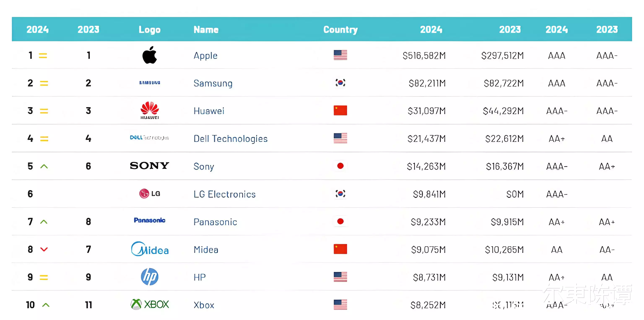Click the Panasonic logo
644x320 pixels.
click(x=149, y=220)
